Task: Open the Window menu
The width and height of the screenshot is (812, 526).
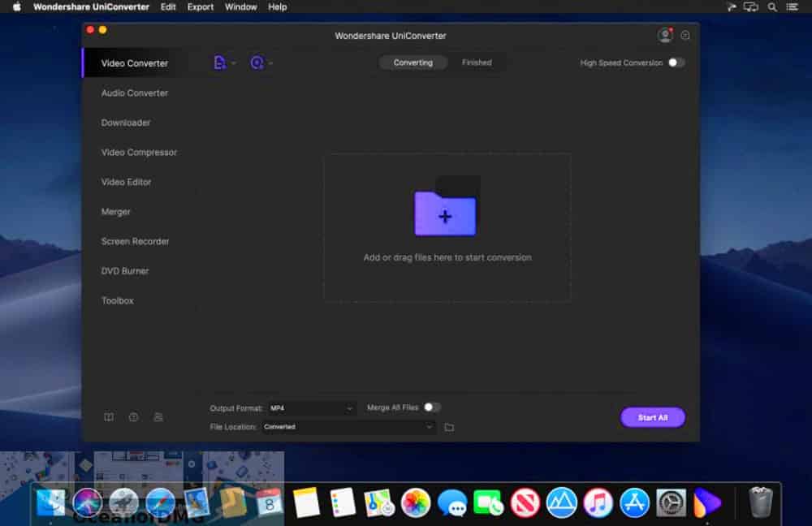Action: pos(241,6)
